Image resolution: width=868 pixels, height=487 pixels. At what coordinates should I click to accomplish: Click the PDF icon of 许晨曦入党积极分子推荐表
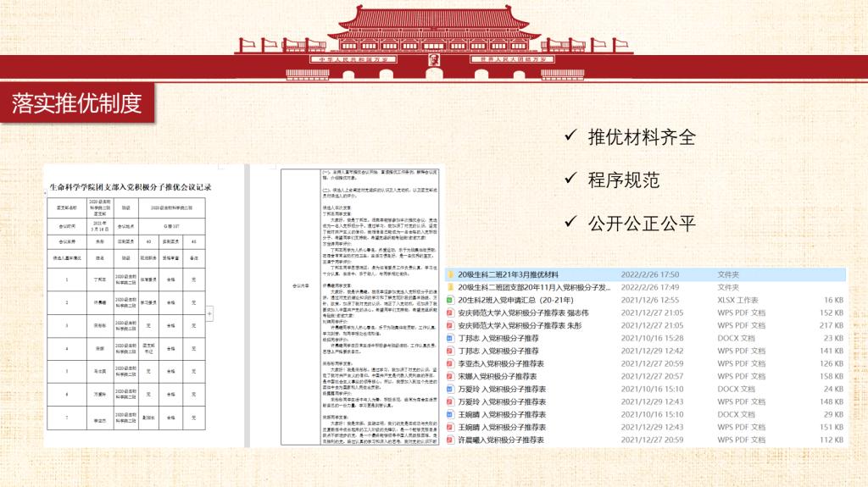click(x=450, y=440)
